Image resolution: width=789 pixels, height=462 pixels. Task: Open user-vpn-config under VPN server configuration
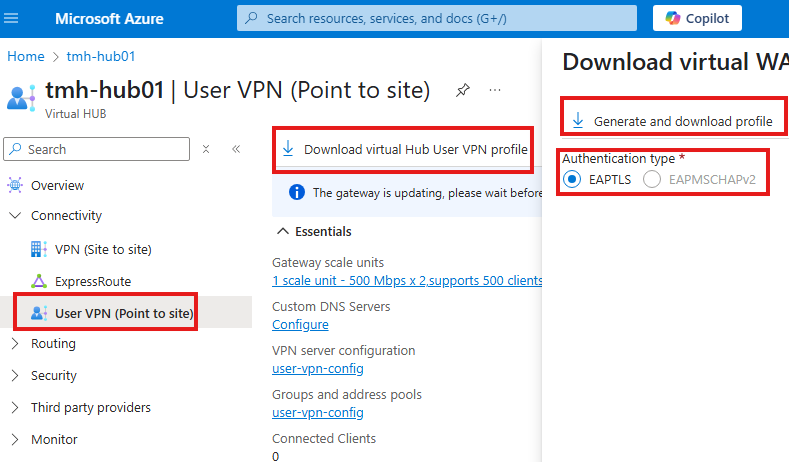(318, 368)
